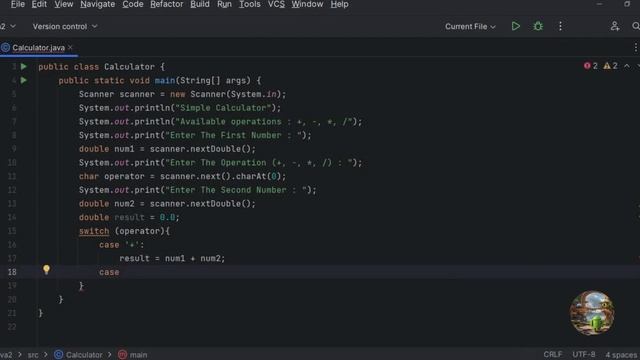Viewport: 640px width, 360px height.
Task: Open the Help menu
Action: pyautogui.click(x=339, y=4)
